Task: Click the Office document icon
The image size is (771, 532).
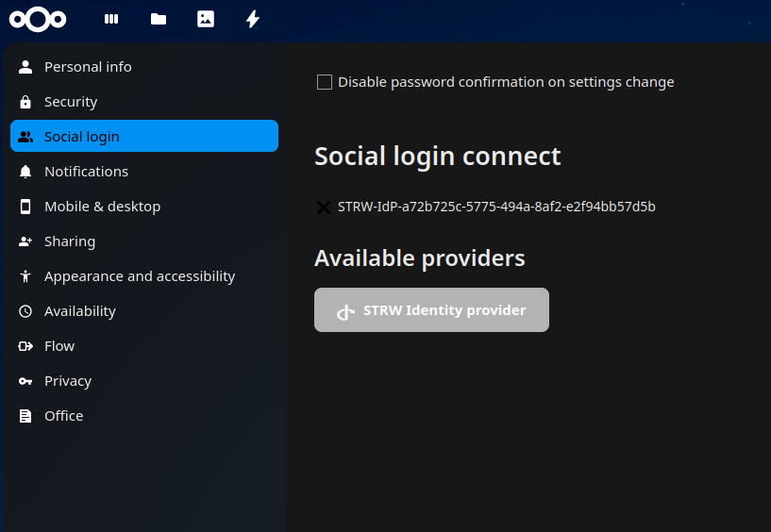Action: [25, 416]
